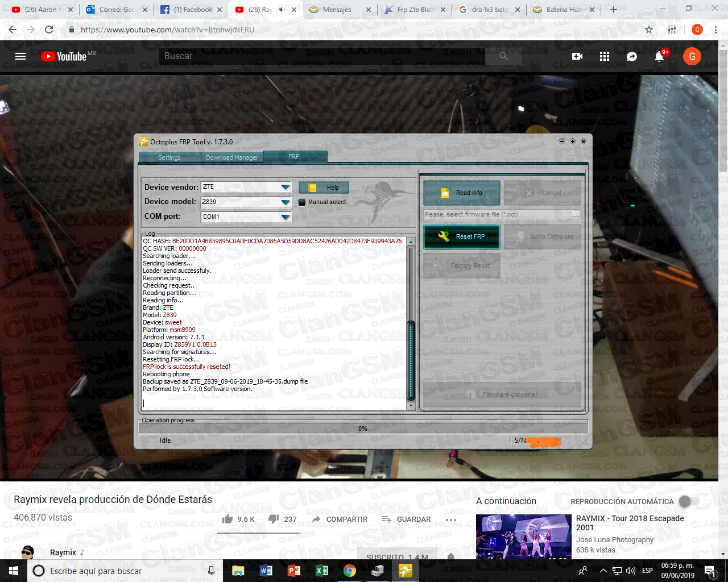The width and height of the screenshot is (728, 582).
Task: Open the YouTube apps grid icon
Action: [x=605, y=56]
